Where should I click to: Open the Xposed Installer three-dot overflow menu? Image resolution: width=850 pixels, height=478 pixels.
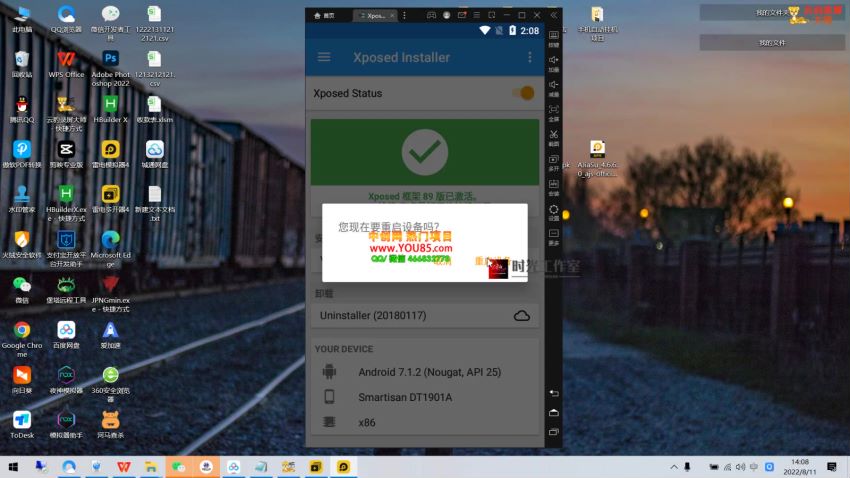coord(530,57)
